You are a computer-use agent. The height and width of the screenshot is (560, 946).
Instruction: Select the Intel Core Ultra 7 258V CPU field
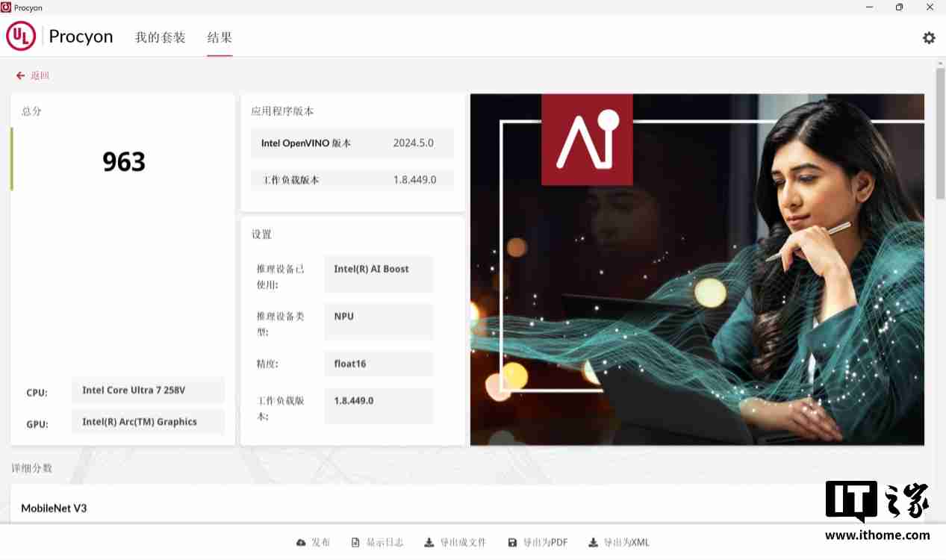pos(148,390)
